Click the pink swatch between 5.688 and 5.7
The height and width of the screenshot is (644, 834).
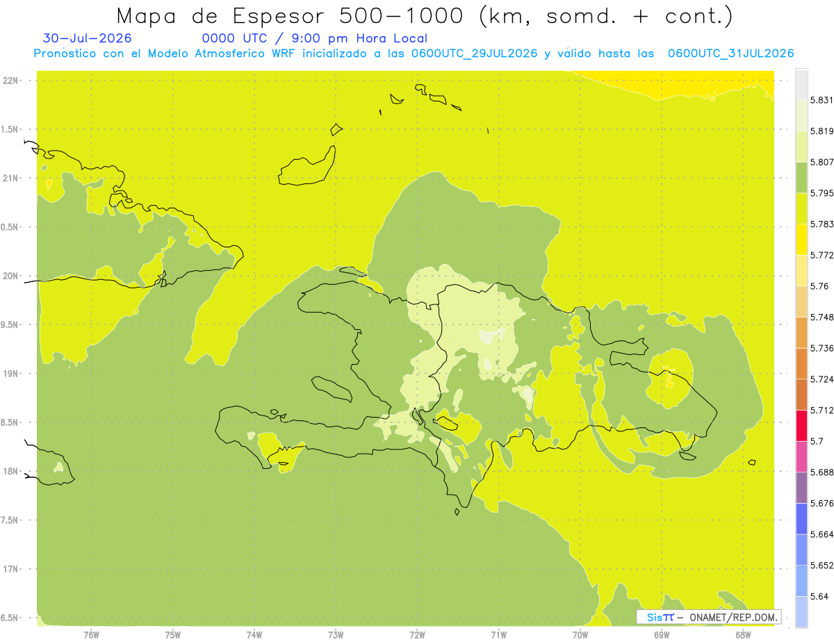[x=801, y=456]
